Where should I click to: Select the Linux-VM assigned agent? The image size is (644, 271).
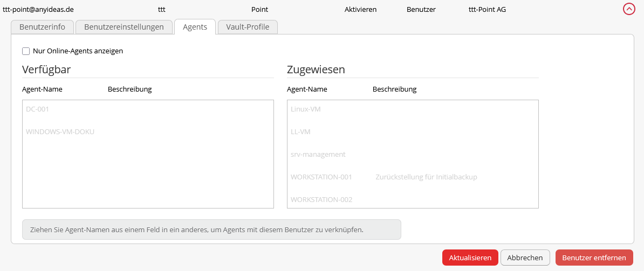click(x=305, y=109)
